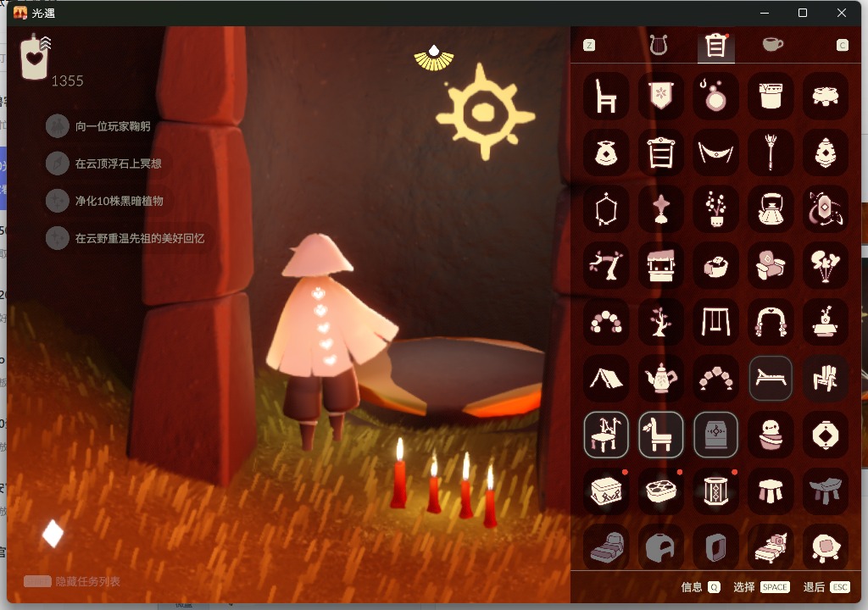Select the market stall booth prop
868x610 pixels.
coord(660,265)
